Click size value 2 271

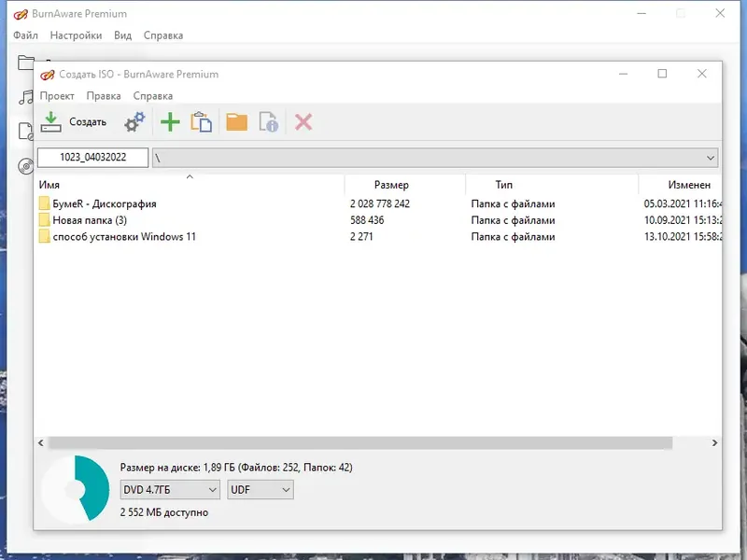point(361,237)
